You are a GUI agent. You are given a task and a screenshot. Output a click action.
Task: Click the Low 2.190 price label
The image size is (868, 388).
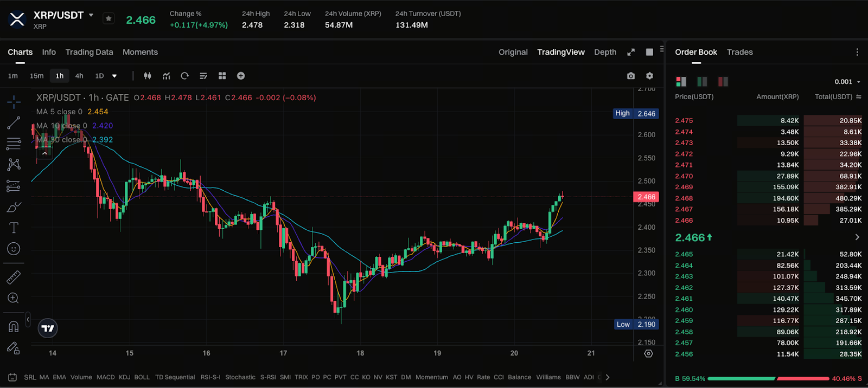pyautogui.click(x=636, y=324)
